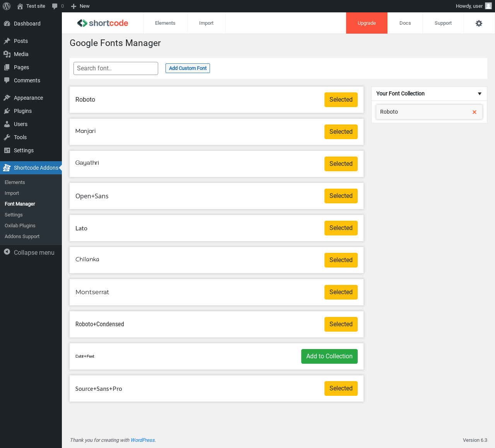Toggle Selected button for Roboto+Condensed

click(341, 324)
